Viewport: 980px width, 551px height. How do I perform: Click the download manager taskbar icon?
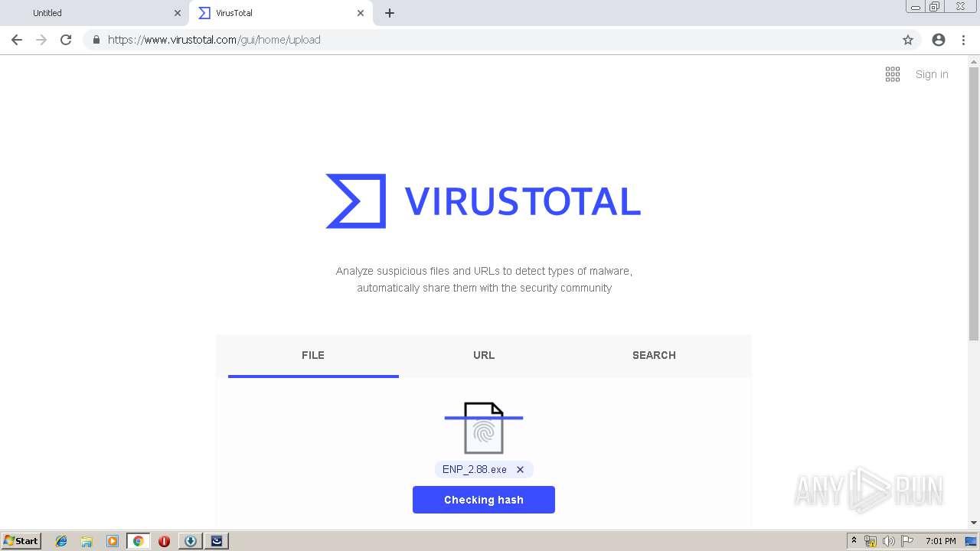click(191, 541)
